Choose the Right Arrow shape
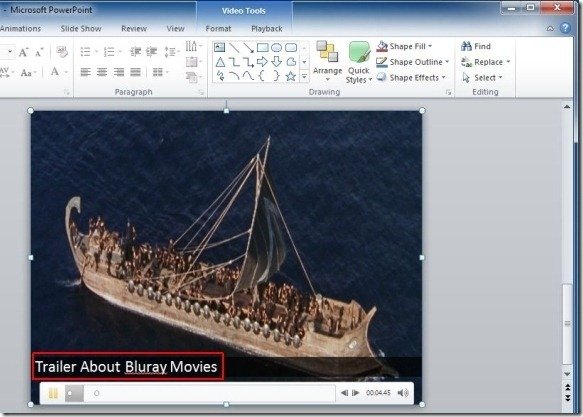 click(262, 62)
